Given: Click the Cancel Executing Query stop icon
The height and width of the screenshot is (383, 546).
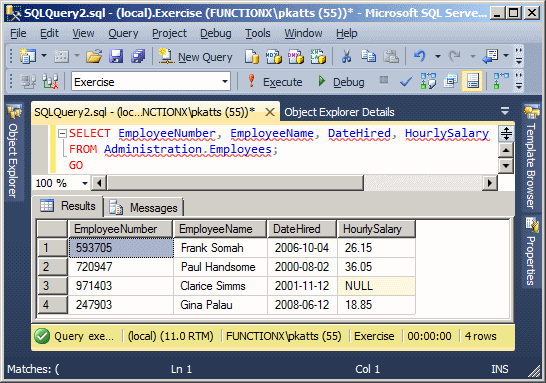Looking at the screenshot, I should [384, 80].
